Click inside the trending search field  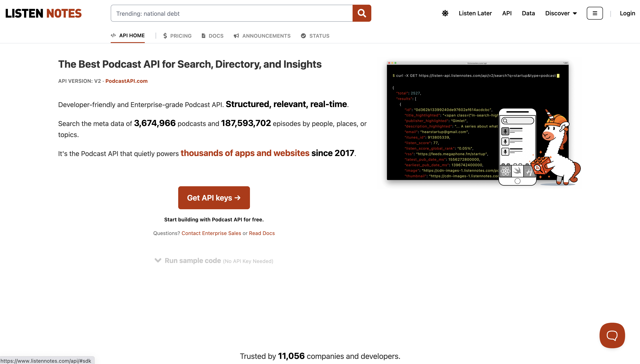tap(225, 13)
